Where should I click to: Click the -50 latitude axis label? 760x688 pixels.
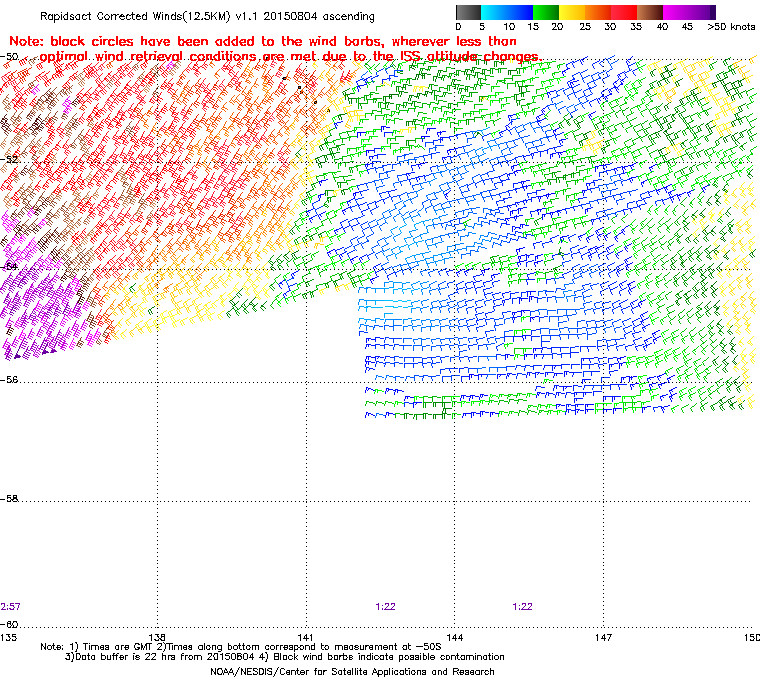click(10, 57)
